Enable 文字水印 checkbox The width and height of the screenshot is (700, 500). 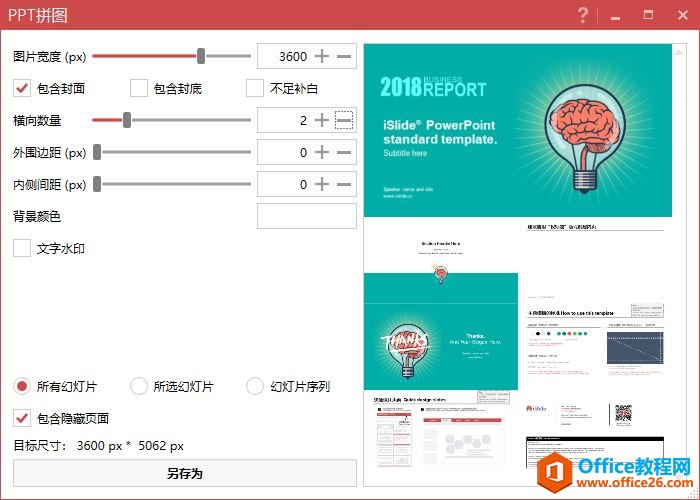pyautogui.click(x=22, y=248)
